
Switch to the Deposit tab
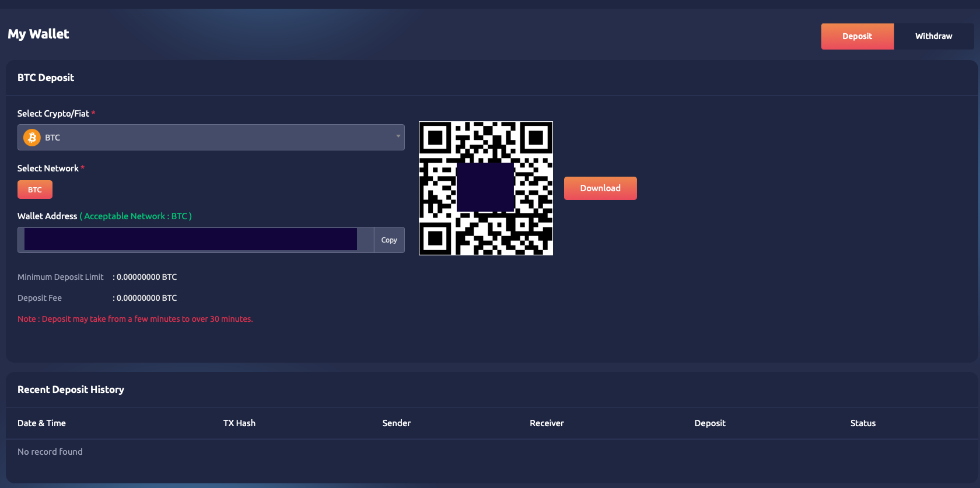(857, 36)
